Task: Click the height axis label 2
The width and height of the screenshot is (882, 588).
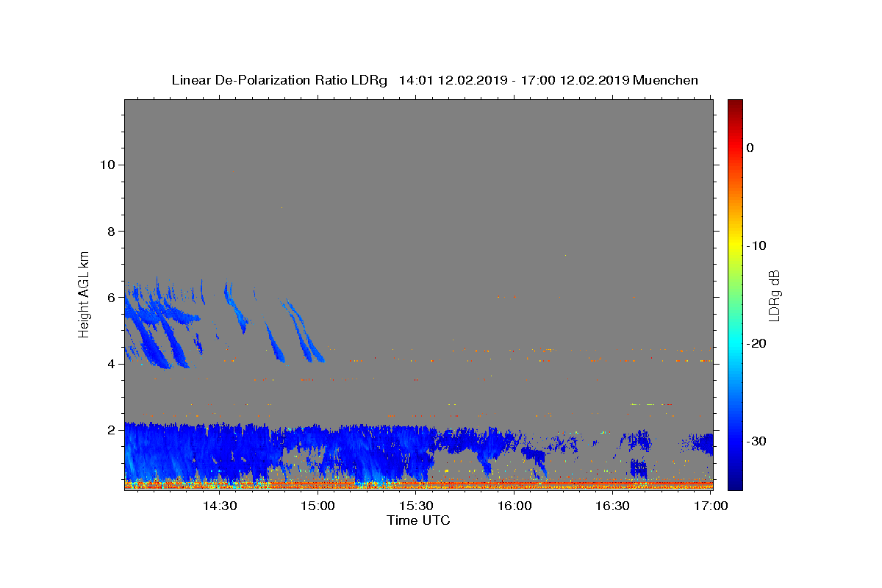Action: (110, 430)
